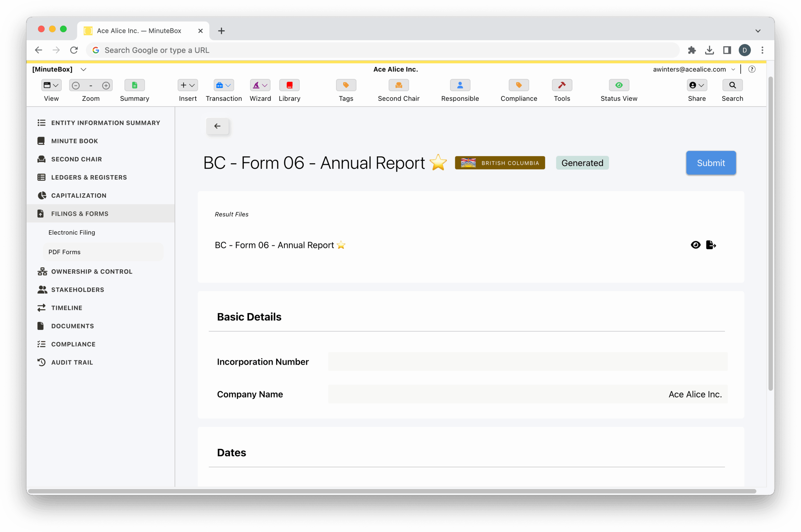Open the Library toolbar icon

(x=289, y=85)
